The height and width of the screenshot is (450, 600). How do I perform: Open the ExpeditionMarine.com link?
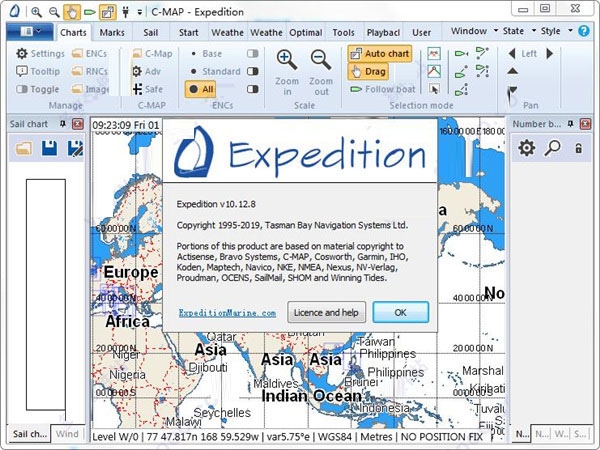pyautogui.click(x=227, y=313)
